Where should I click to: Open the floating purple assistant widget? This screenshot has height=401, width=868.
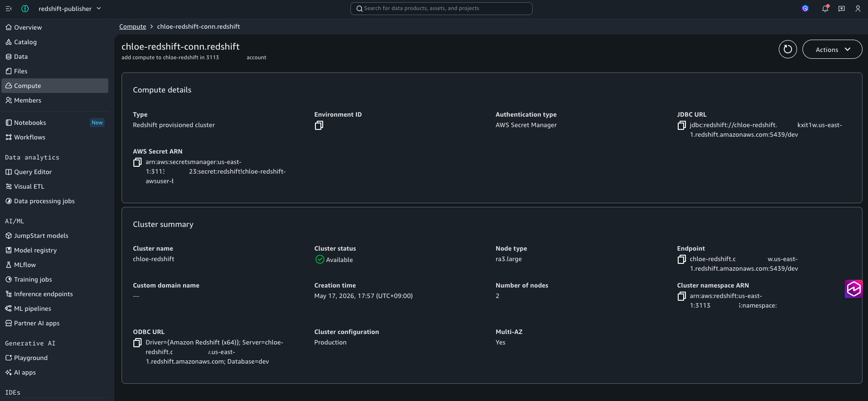853,289
